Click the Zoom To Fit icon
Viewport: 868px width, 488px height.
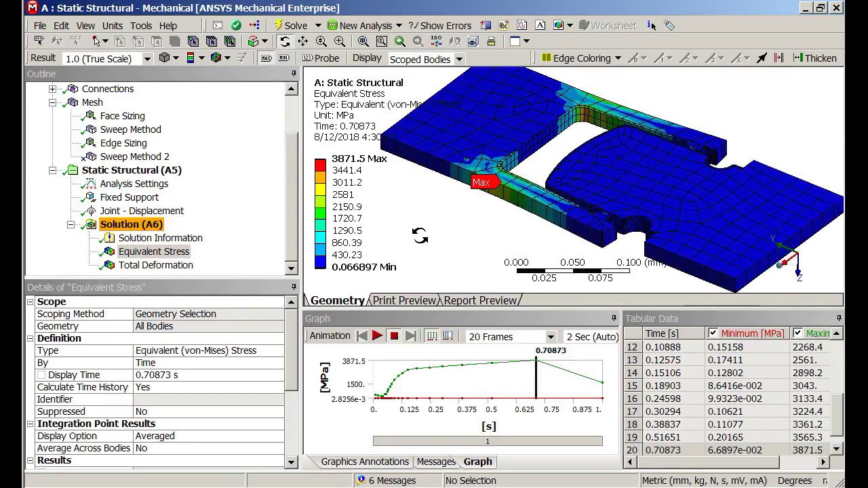tap(363, 41)
